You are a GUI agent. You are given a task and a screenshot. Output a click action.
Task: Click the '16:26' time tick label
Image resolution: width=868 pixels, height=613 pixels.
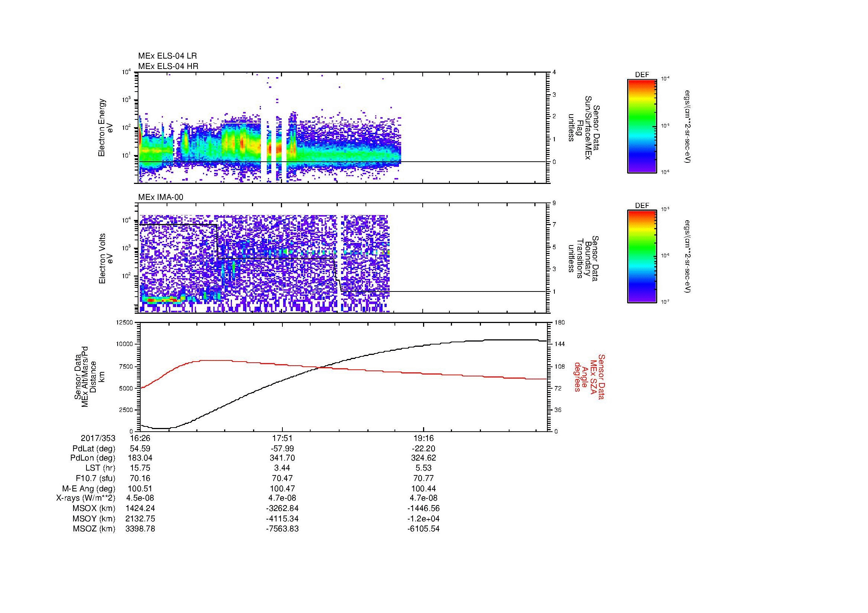click(x=140, y=438)
